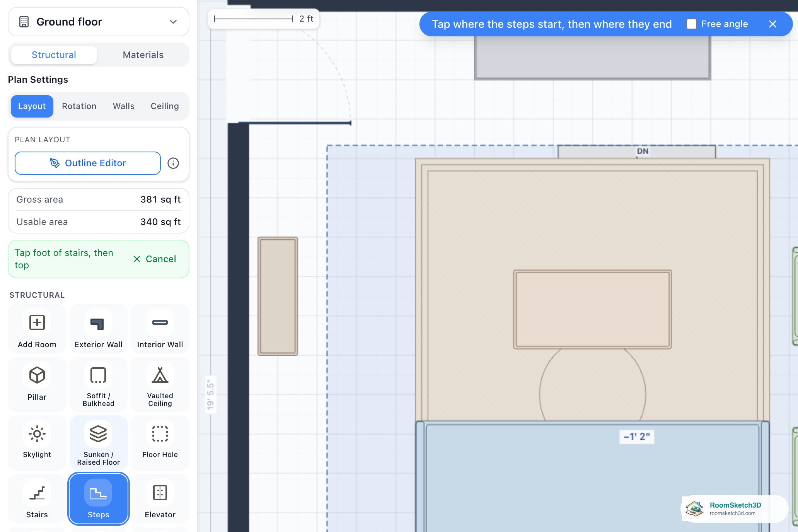Click the Usable area 340 sq ft value
This screenshot has height=532, width=798.
pos(160,222)
